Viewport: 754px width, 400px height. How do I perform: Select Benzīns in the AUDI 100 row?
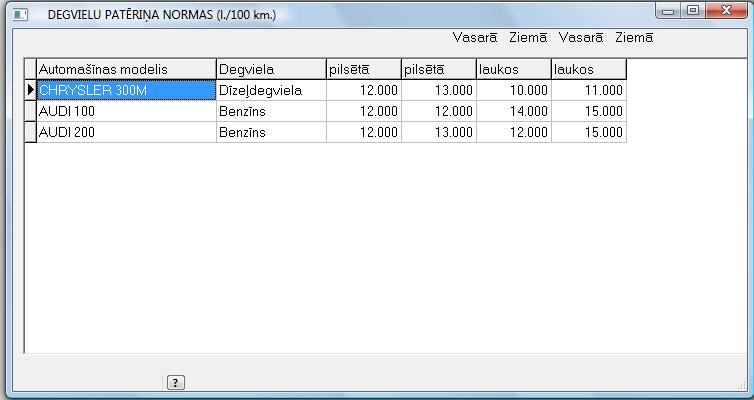[271, 111]
